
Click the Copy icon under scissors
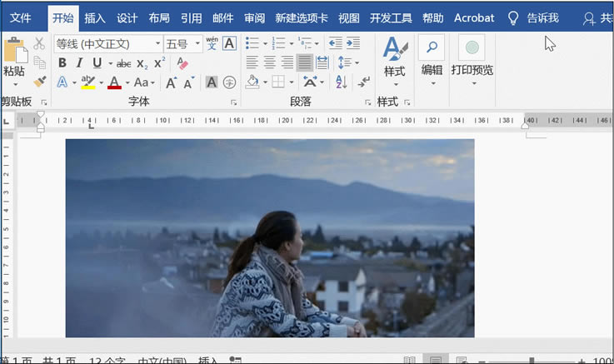point(39,62)
